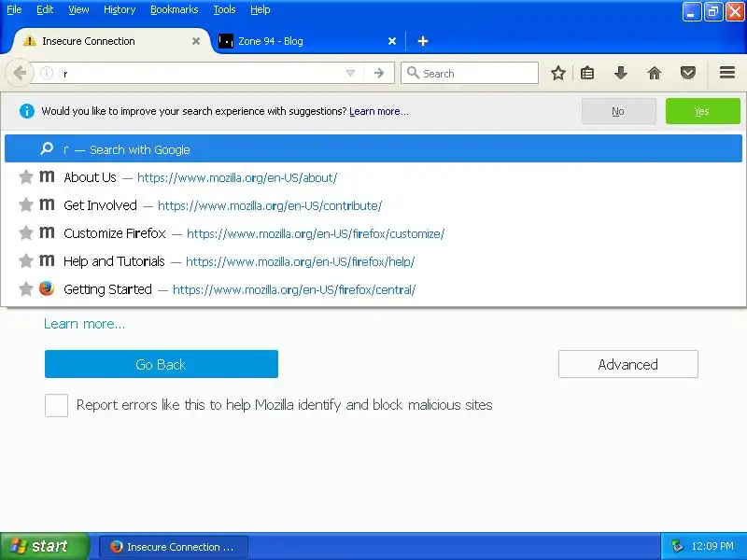This screenshot has height=560, width=747.
Task: Click the star icon beside Get Involved
Action: click(26, 204)
